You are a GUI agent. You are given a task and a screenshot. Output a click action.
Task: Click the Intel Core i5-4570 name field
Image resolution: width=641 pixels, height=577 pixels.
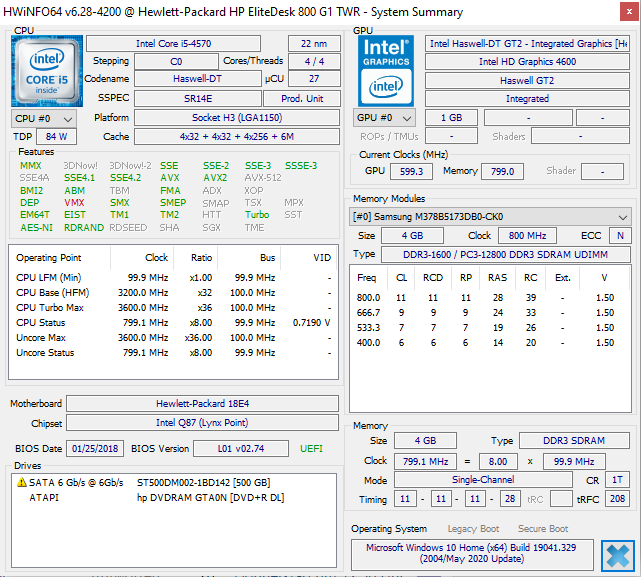tap(173, 44)
